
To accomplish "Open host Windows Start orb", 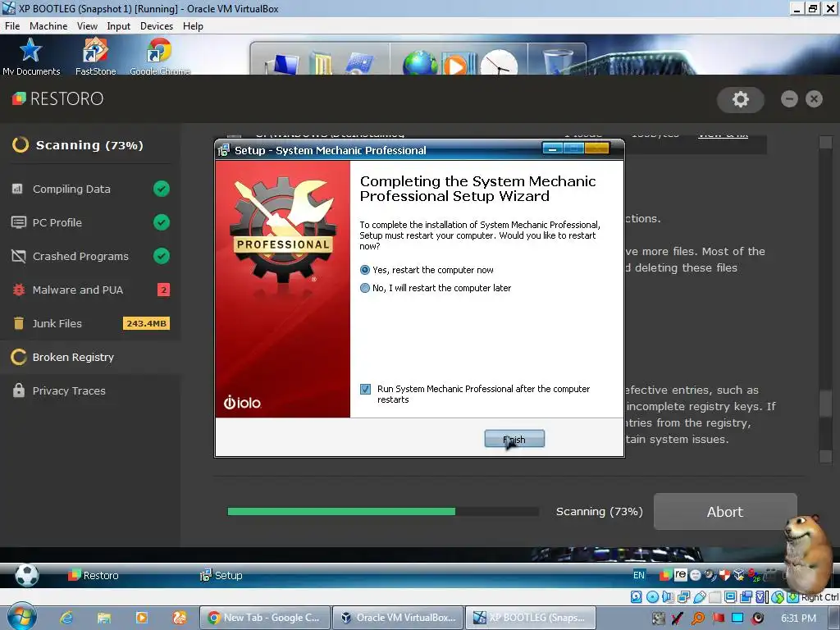I will click(22, 617).
